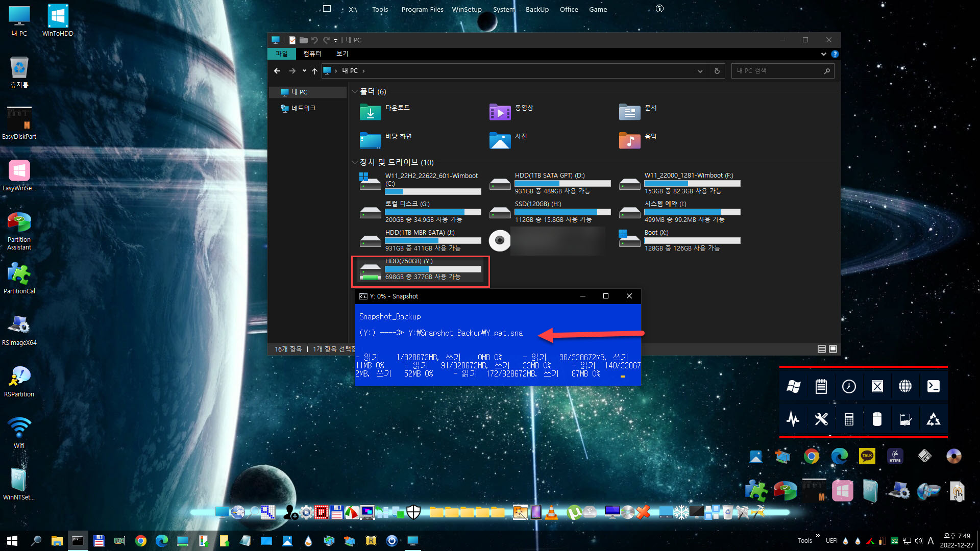980x551 pixels.
Task: Click the shield icon in the dock
Action: (x=413, y=512)
